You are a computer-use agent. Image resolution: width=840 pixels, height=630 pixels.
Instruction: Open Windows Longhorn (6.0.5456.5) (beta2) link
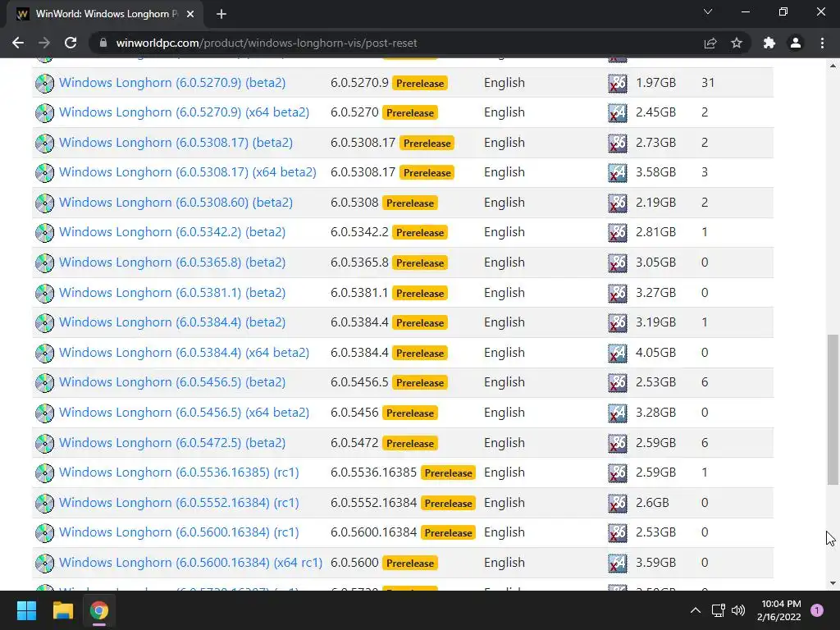[172, 382]
